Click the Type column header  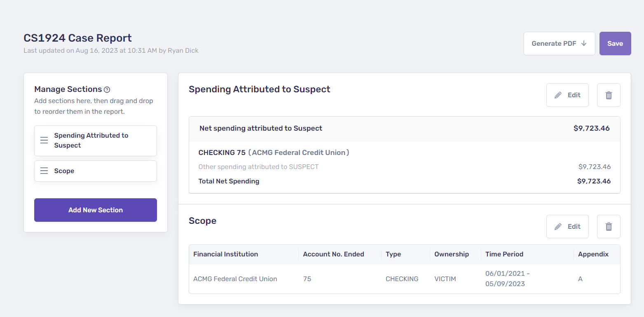[x=393, y=254]
